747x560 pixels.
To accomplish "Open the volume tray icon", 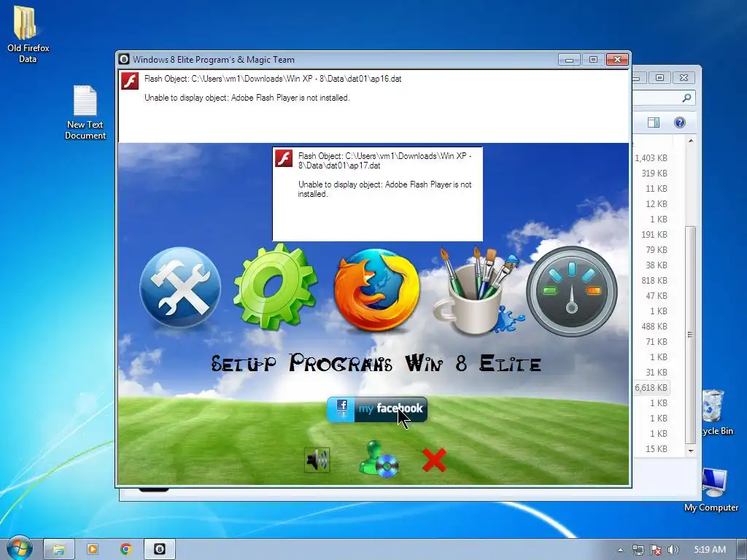I will tap(673, 550).
